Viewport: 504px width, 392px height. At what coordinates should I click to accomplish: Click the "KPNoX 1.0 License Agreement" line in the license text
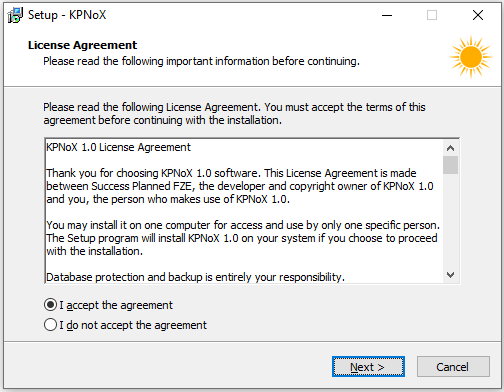click(118, 147)
